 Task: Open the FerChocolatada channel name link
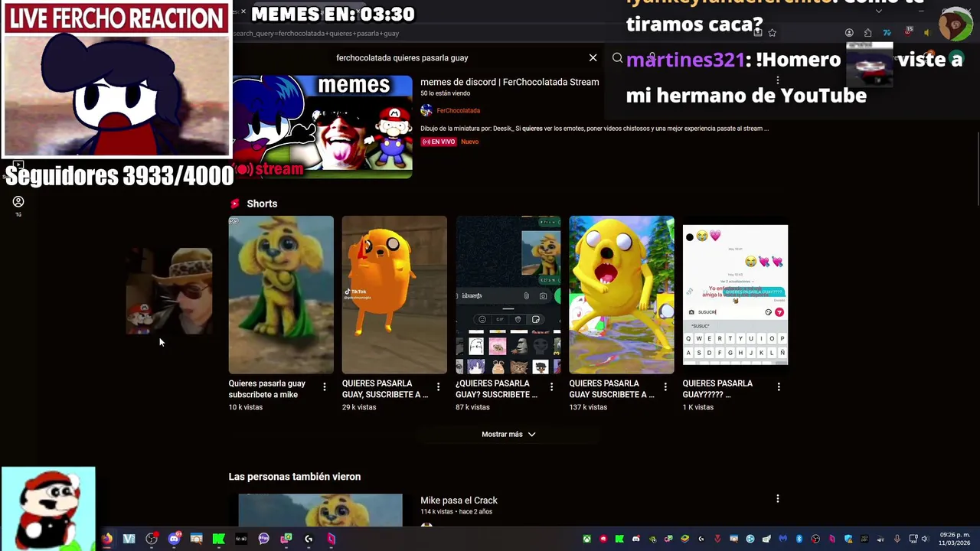tap(458, 110)
